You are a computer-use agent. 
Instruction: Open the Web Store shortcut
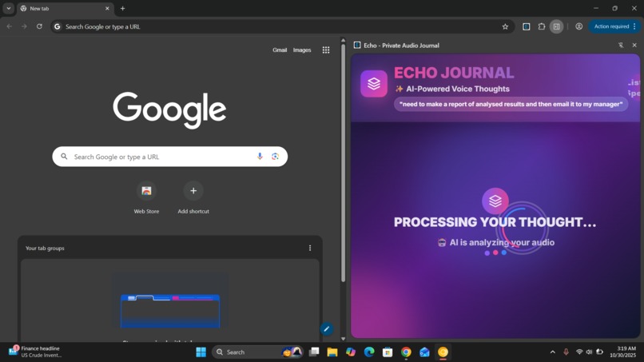(x=146, y=198)
